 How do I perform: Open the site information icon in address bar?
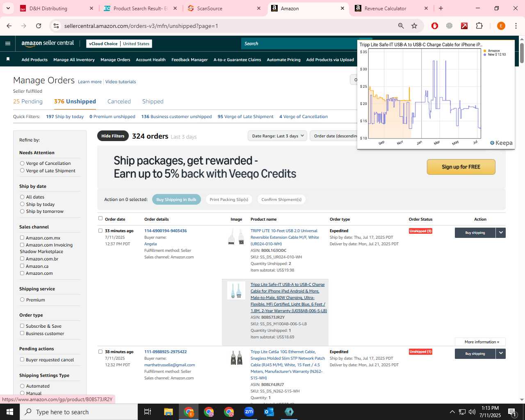point(56,26)
